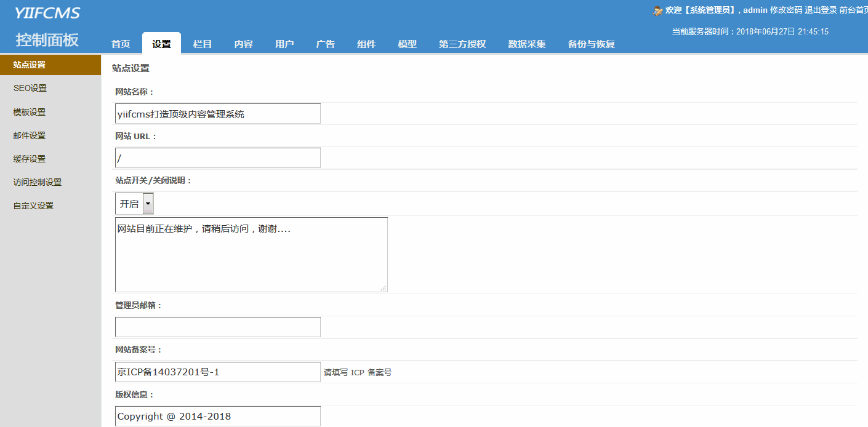The width and height of the screenshot is (868, 427).
Task: Select the 用户 tab
Action: tap(284, 44)
